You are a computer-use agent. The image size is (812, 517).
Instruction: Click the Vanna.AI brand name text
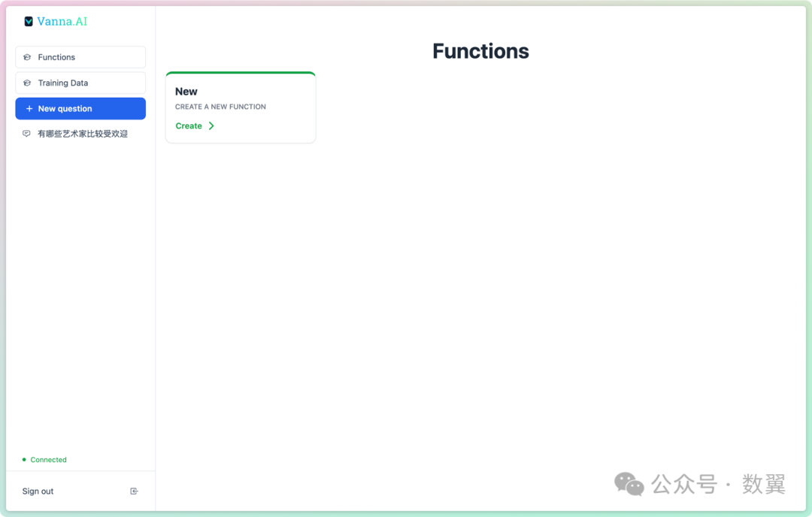pos(62,22)
